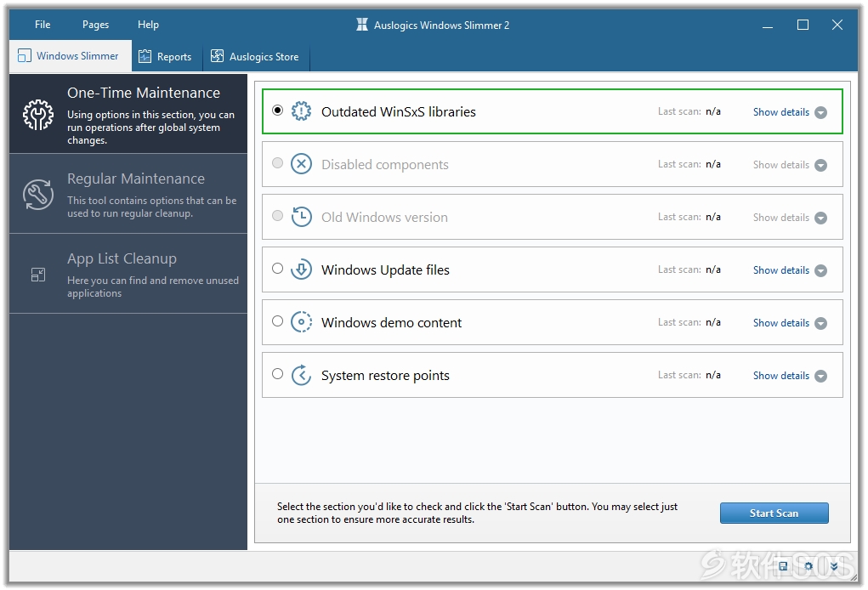The image size is (868, 590).
Task: Click the 'Outdated WinSxS libraries' label
Action: pos(399,112)
